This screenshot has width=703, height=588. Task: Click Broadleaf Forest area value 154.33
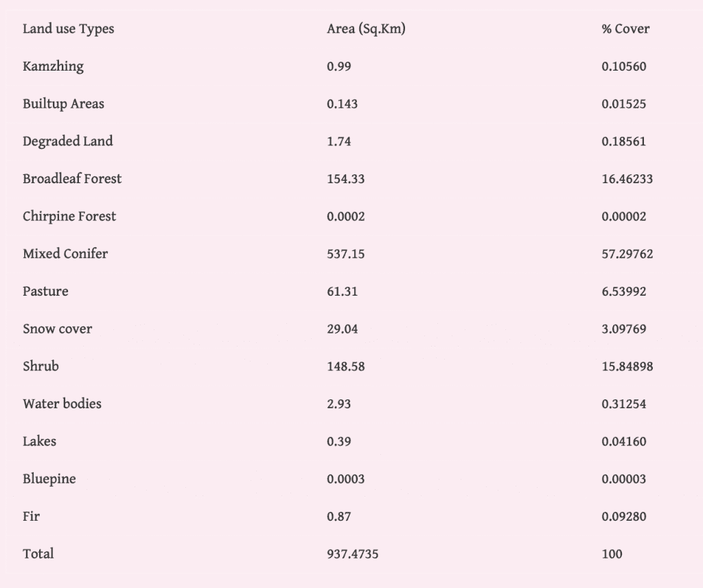[x=345, y=179]
